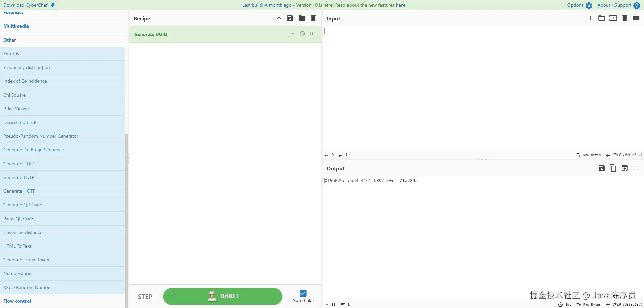Maximise the output pane
This screenshot has height=308, width=644.
(636, 168)
